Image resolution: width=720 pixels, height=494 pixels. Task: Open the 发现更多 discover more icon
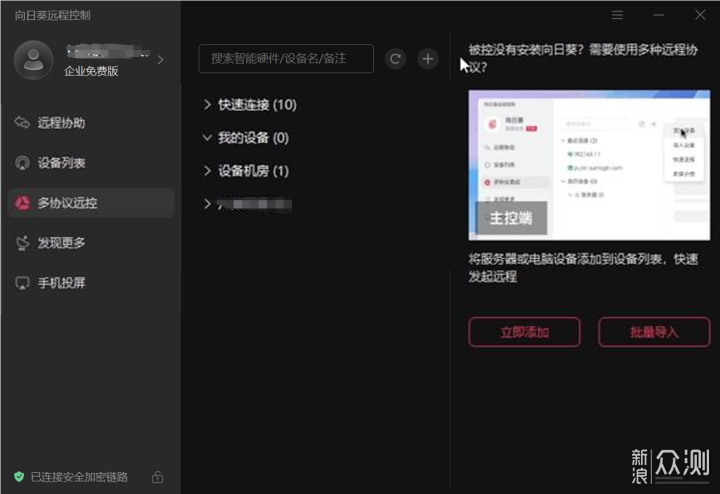(22, 242)
